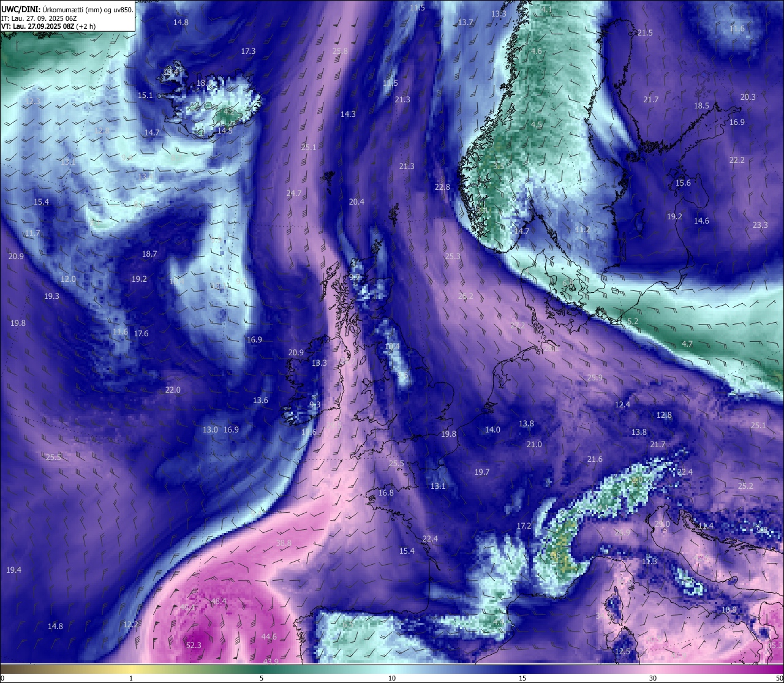Click the 22.2 value label
The height and width of the screenshot is (683, 784).
pyautogui.click(x=737, y=160)
